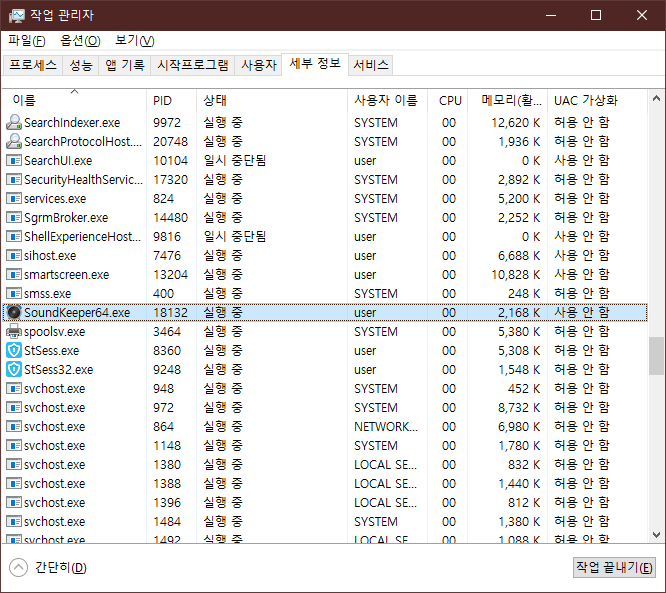Click icon of svchost.exe PID 1380
The height and width of the screenshot is (593, 666).
[x=14, y=465]
